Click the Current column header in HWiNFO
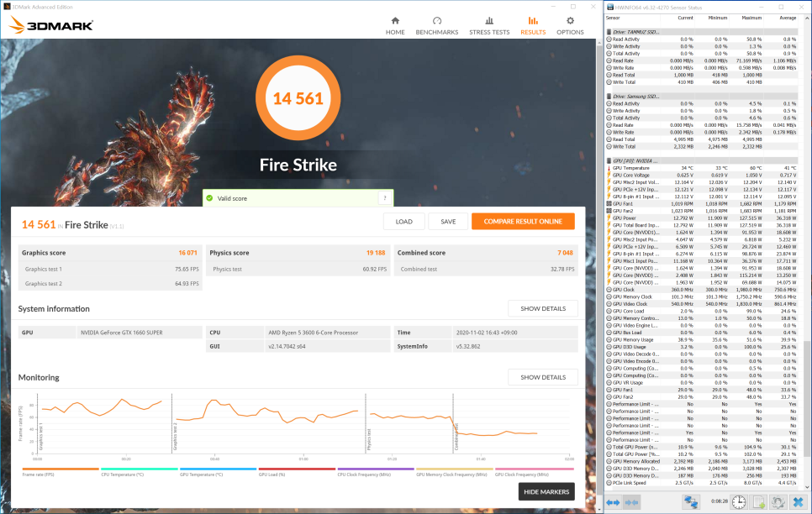 pyautogui.click(x=685, y=18)
